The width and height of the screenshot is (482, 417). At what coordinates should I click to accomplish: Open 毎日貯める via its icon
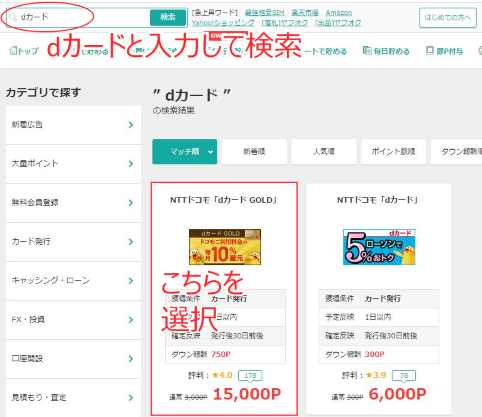367,51
